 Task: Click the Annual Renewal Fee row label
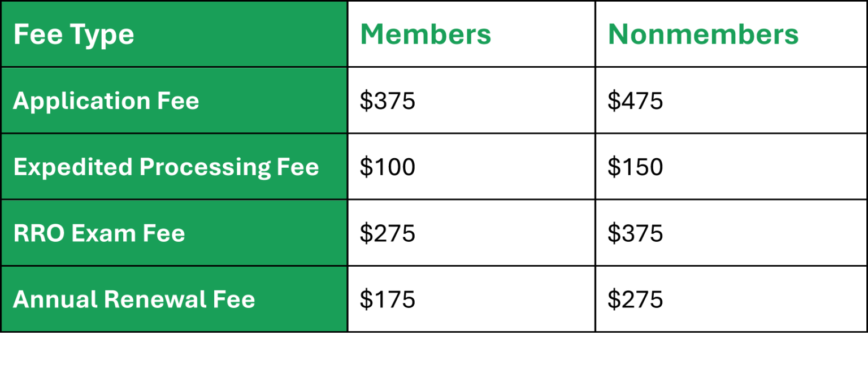coord(134,299)
